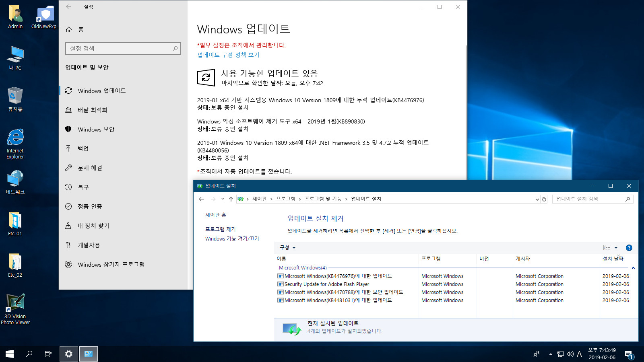The height and width of the screenshot is (362, 644).
Task: Open Task View on taskbar
Action: (48, 354)
